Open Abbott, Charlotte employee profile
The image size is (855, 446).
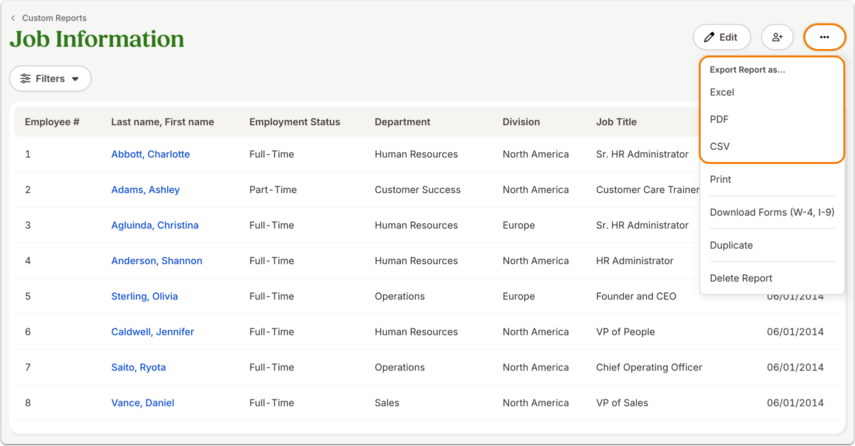[150, 154]
